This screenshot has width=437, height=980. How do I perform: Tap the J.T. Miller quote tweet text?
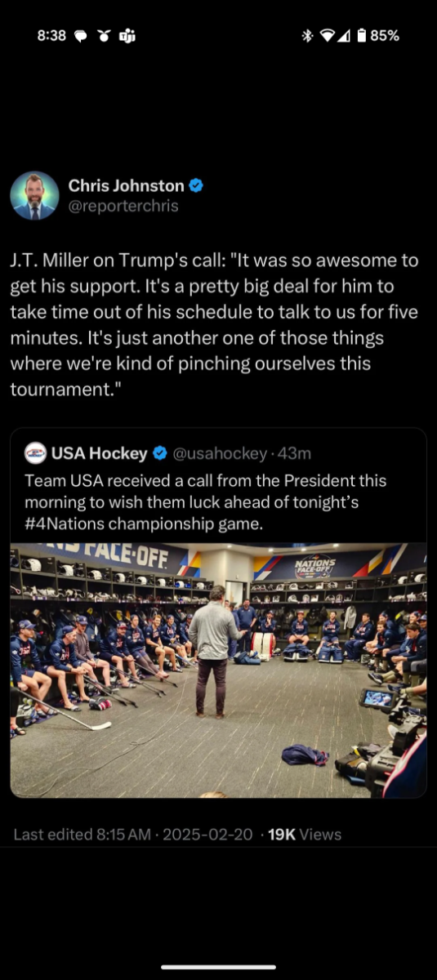point(214,325)
